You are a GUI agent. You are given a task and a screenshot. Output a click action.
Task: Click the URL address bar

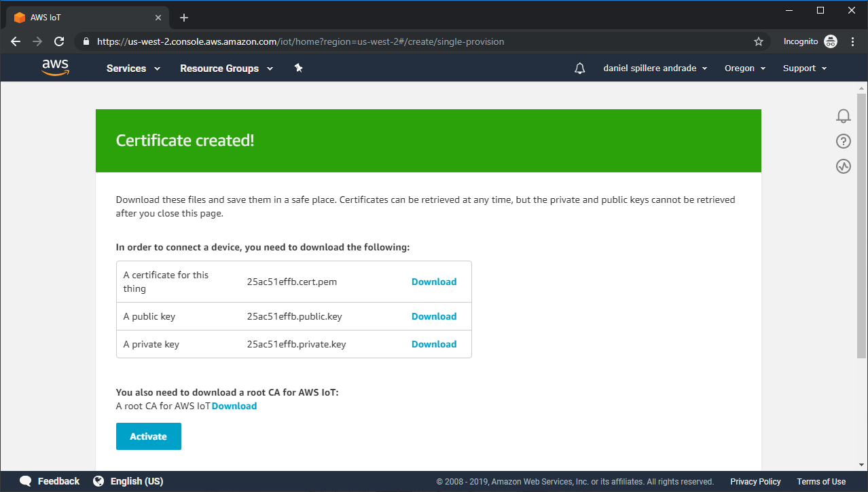point(408,41)
